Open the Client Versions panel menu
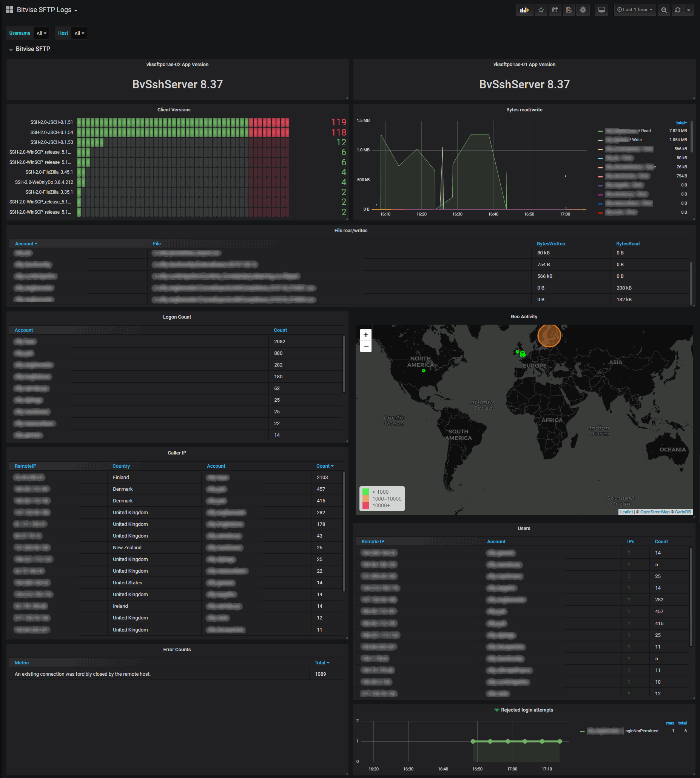The image size is (700, 778). (174, 110)
